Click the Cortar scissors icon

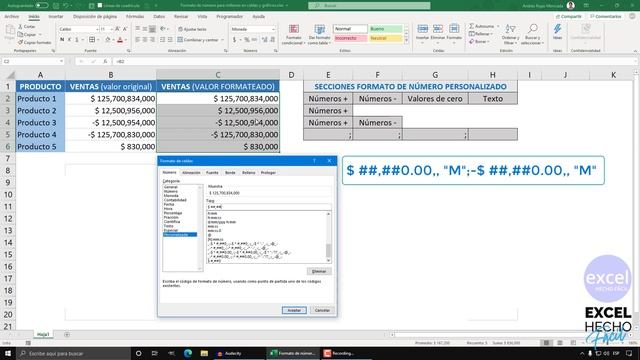(20, 27)
